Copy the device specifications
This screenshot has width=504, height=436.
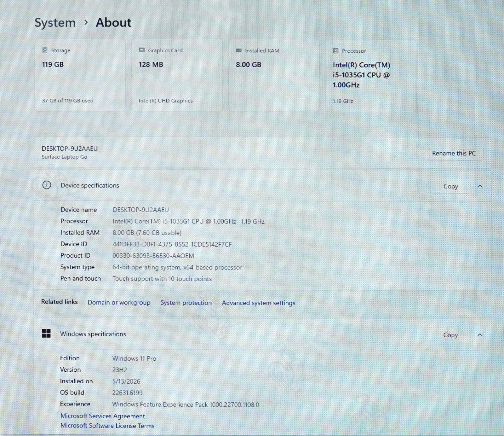pos(450,186)
